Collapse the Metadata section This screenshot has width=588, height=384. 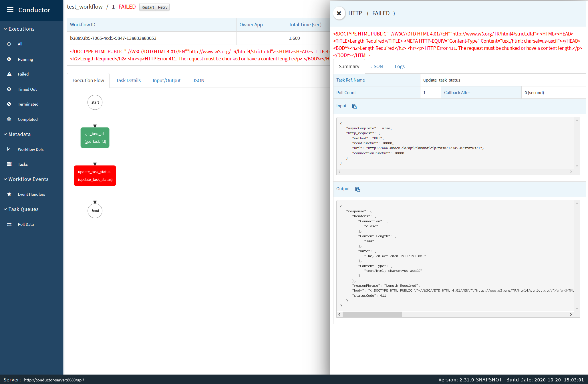pyautogui.click(x=5, y=134)
